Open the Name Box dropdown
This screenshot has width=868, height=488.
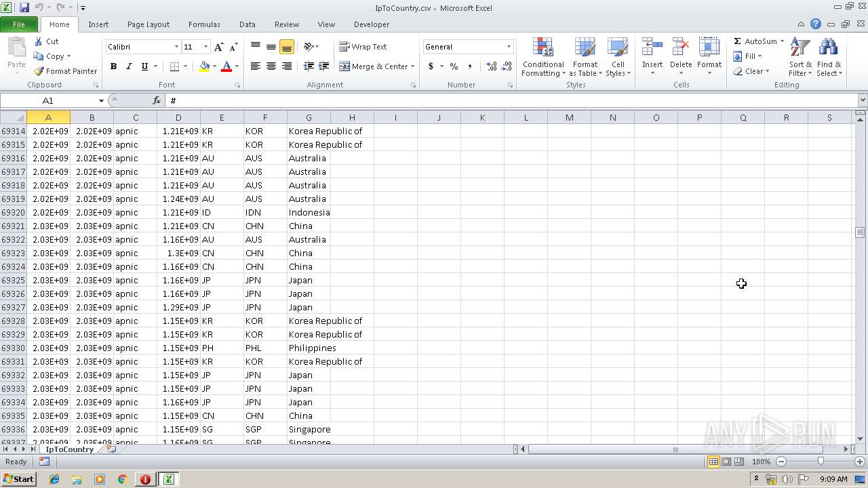(101, 100)
